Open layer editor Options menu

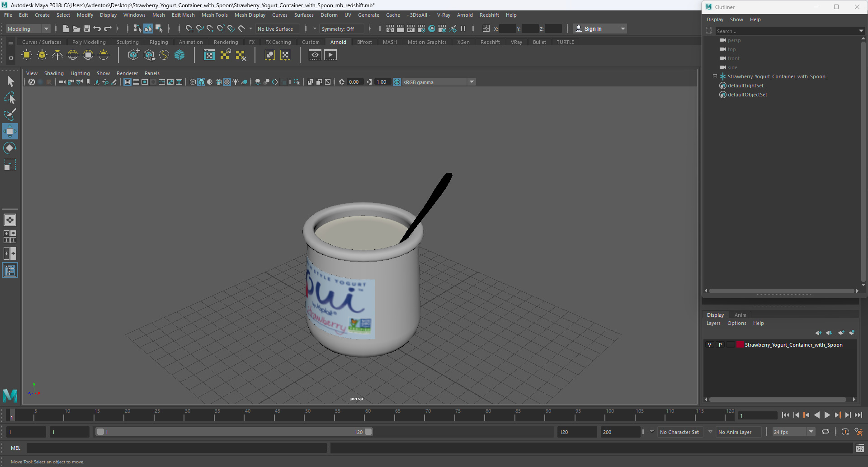[736, 323]
